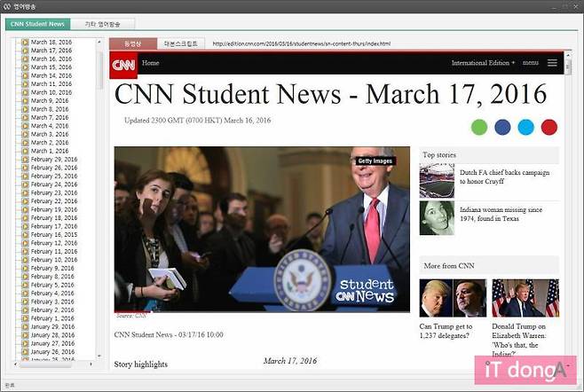Select February 12, 2016 in the list
The image size is (584, 392).
click(x=54, y=243)
